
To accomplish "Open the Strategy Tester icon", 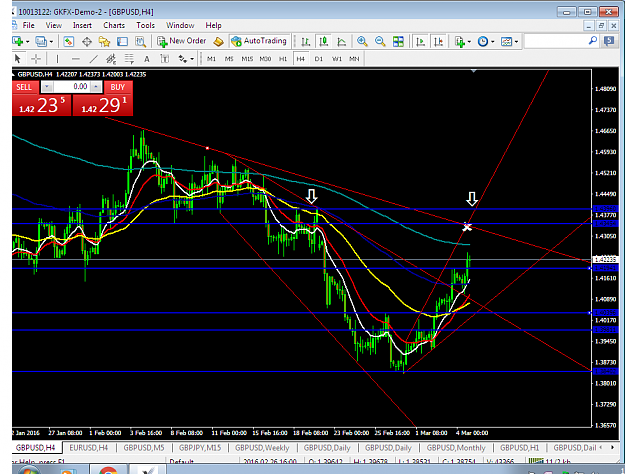I will [x=140, y=41].
